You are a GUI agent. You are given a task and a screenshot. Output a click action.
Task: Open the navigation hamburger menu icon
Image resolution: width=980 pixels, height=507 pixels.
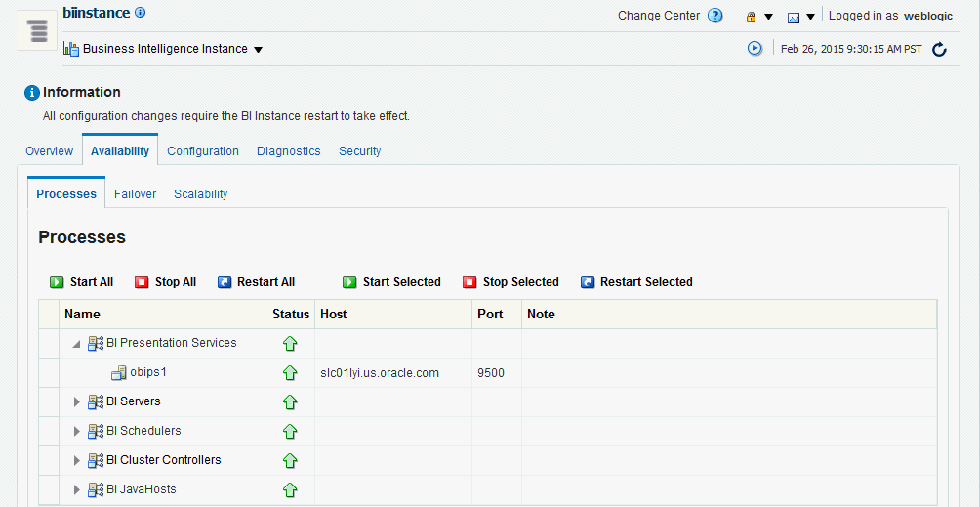coord(37,30)
